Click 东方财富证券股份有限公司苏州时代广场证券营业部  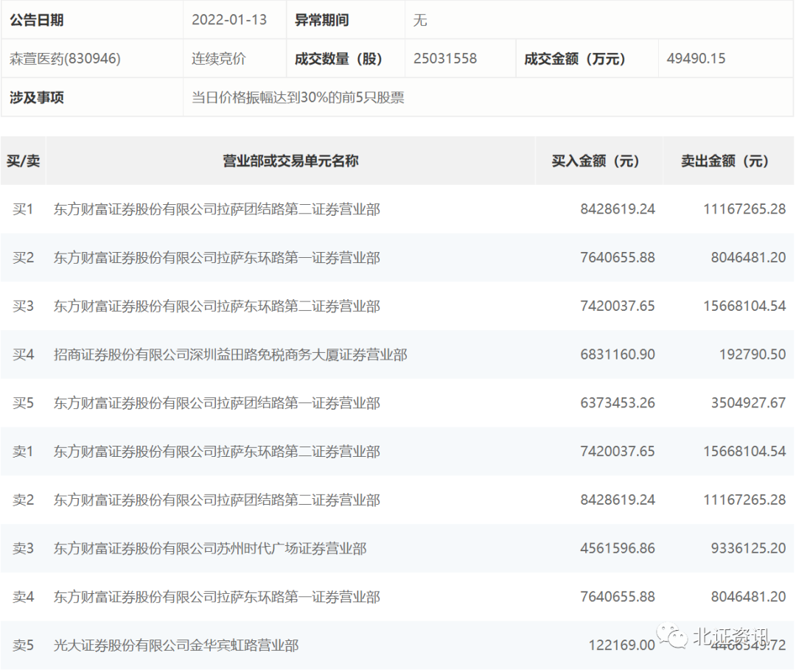210,548
